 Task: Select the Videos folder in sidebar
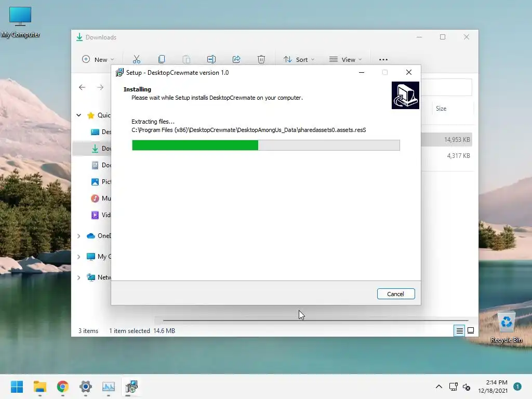(x=100, y=215)
